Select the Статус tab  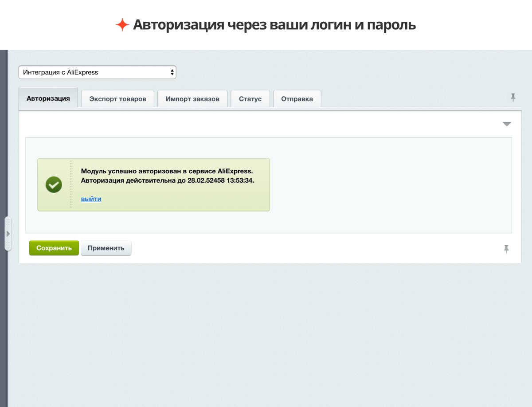click(x=250, y=98)
